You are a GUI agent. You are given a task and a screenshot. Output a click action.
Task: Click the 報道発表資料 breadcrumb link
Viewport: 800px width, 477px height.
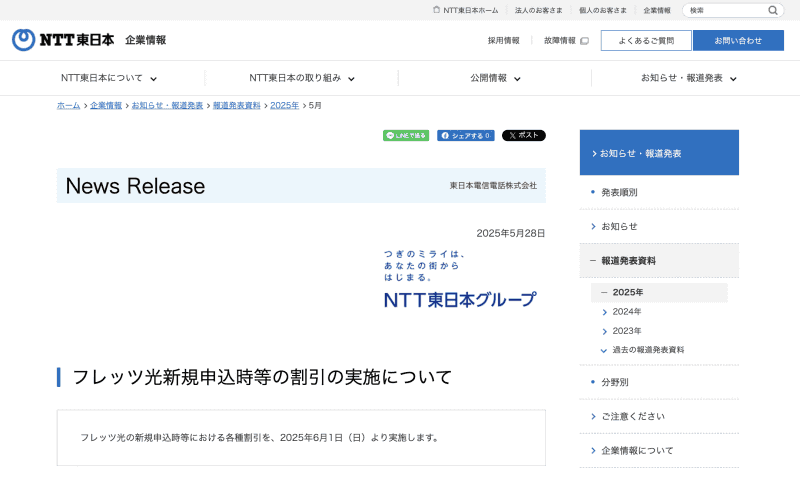[237, 105]
